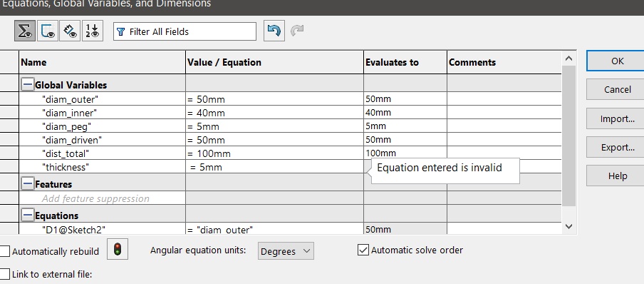This screenshot has width=644, height=284.
Task: Enable the Automatically rebuild checkbox
Action: tap(4, 251)
